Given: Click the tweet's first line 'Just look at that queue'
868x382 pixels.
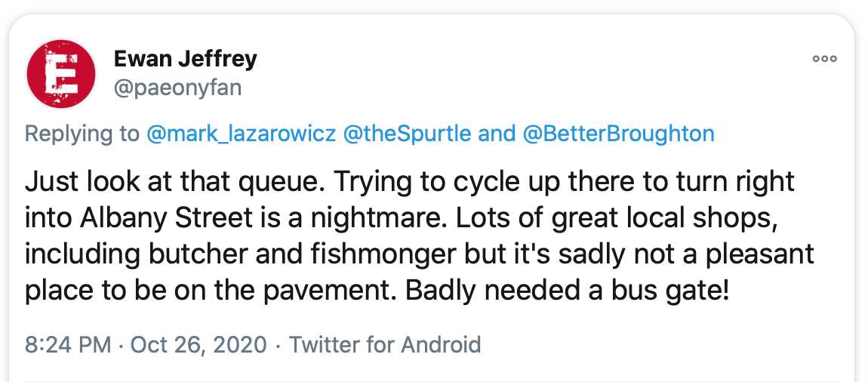Looking at the screenshot, I should (x=170, y=182).
